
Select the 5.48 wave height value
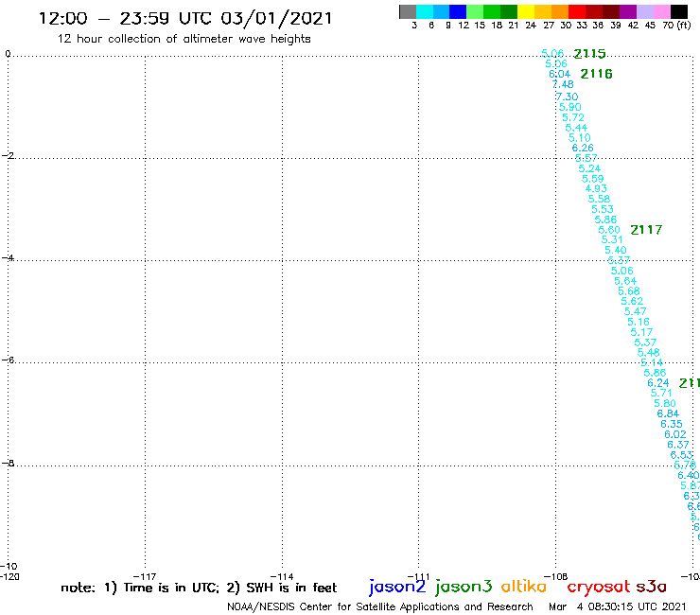click(648, 352)
